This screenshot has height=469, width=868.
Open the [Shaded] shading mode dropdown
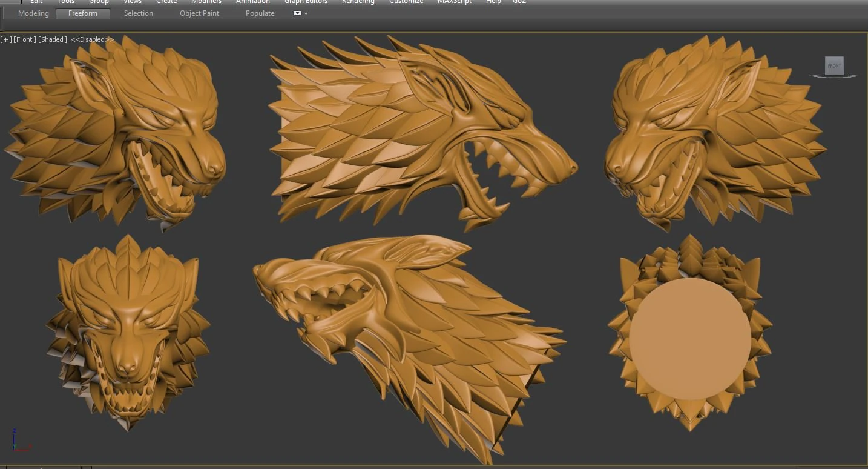click(x=53, y=39)
